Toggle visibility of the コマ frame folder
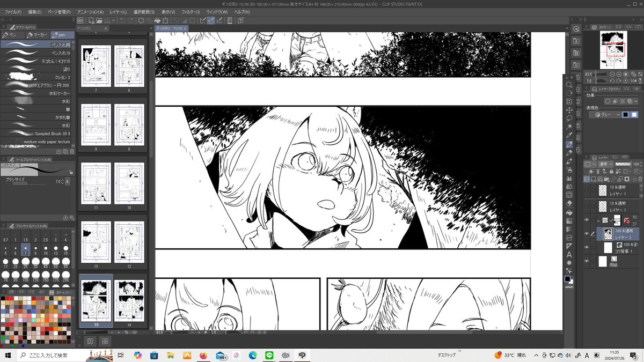 (x=587, y=220)
